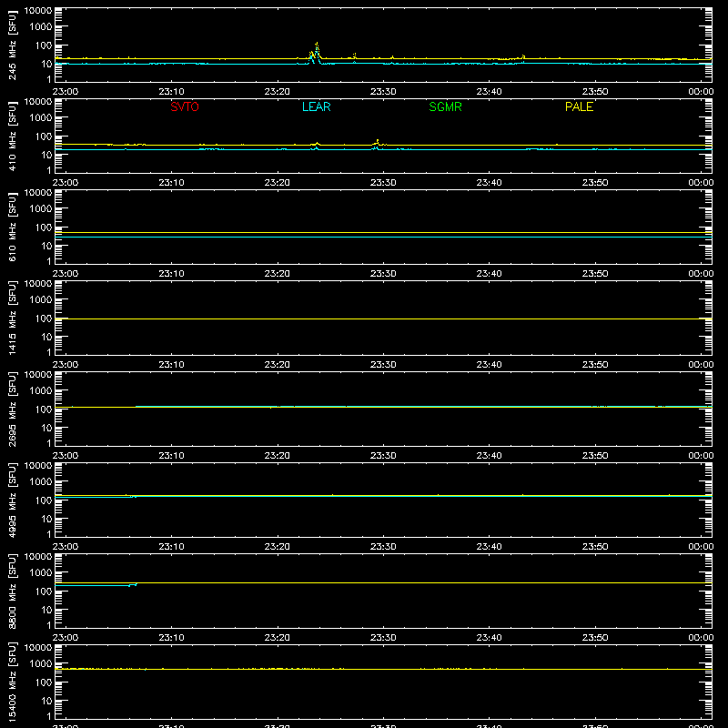Select the 8800 MHz [SFU] axis title

(12, 591)
